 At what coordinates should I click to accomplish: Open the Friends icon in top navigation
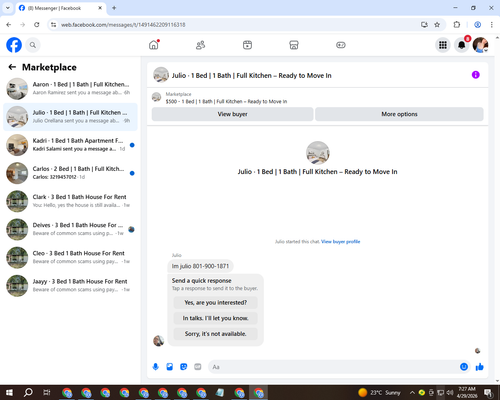pyautogui.click(x=200, y=45)
